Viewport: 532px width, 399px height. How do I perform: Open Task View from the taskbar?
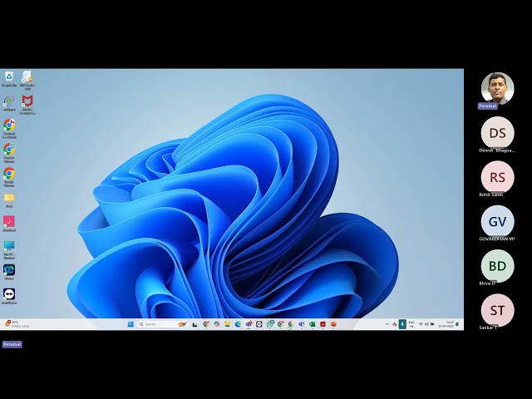pyautogui.click(x=195, y=324)
